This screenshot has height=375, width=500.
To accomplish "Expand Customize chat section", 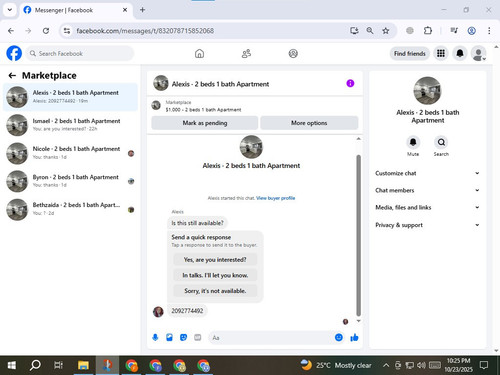I will tap(427, 173).
